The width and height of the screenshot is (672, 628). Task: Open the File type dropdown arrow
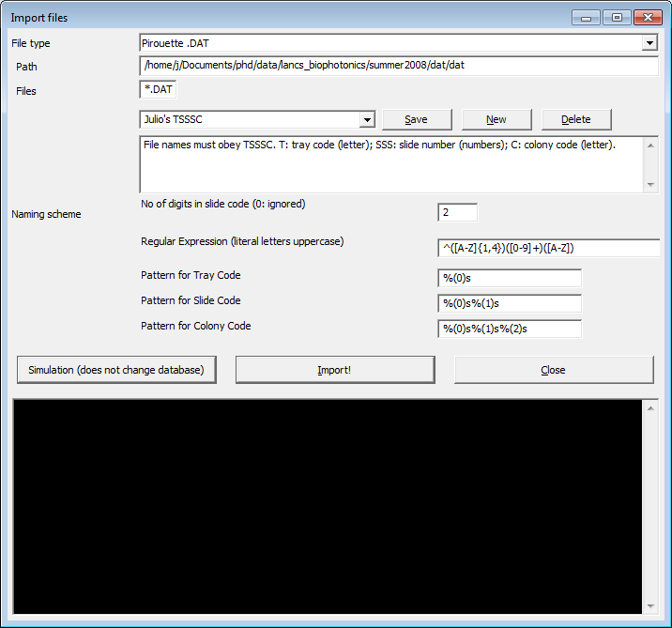pyautogui.click(x=649, y=43)
